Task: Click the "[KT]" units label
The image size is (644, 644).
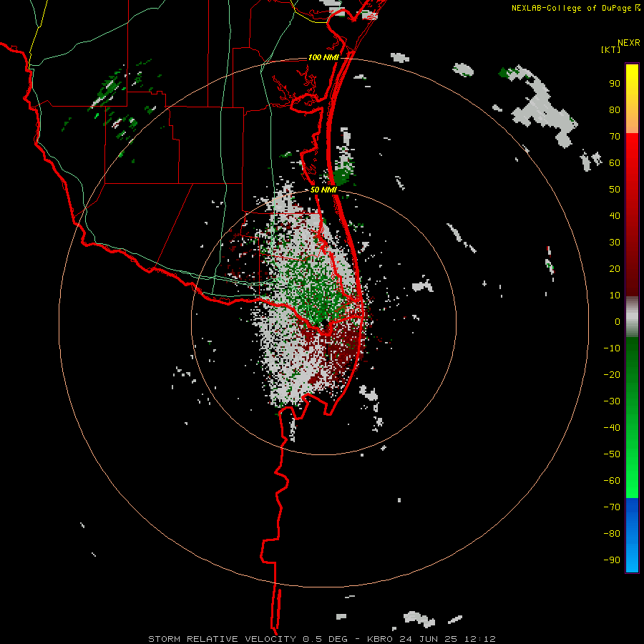Action: (x=611, y=49)
